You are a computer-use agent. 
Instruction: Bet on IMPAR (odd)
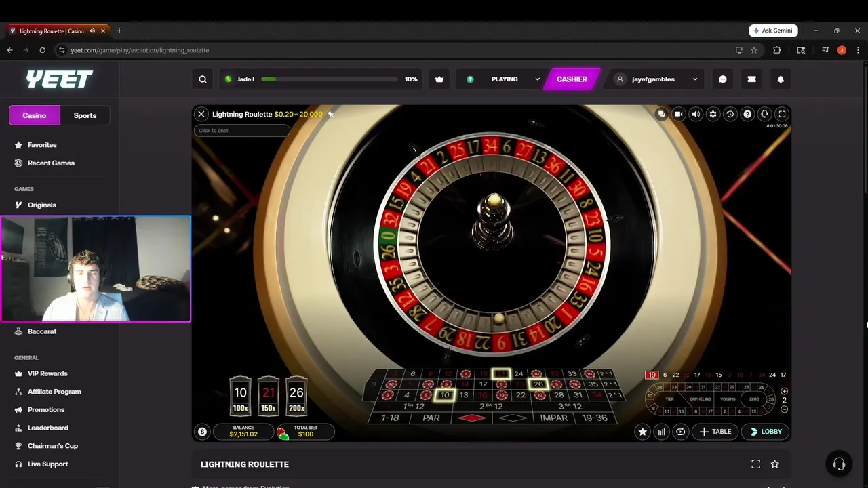pos(554,418)
